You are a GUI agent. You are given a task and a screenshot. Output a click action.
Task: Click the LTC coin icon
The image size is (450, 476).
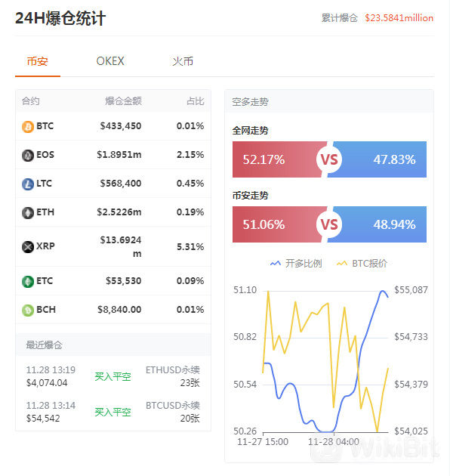coord(28,184)
